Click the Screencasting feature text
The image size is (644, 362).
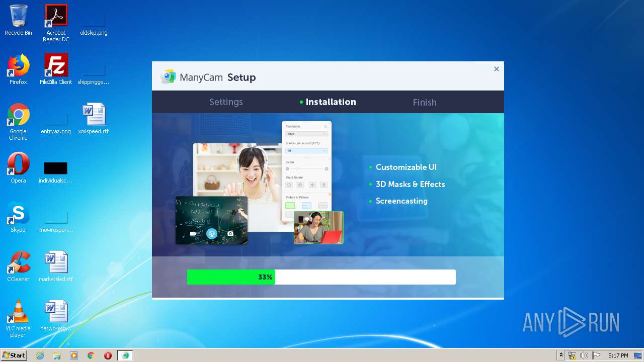(401, 201)
